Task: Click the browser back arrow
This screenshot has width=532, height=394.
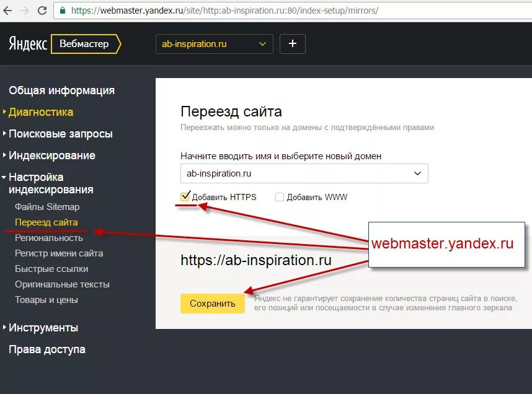Action: (7, 11)
